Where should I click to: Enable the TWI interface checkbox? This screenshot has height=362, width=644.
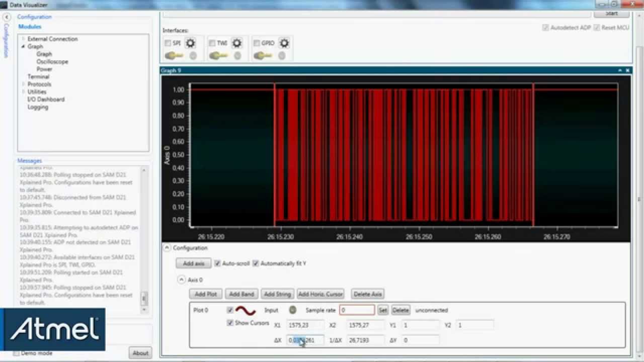coord(212,43)
